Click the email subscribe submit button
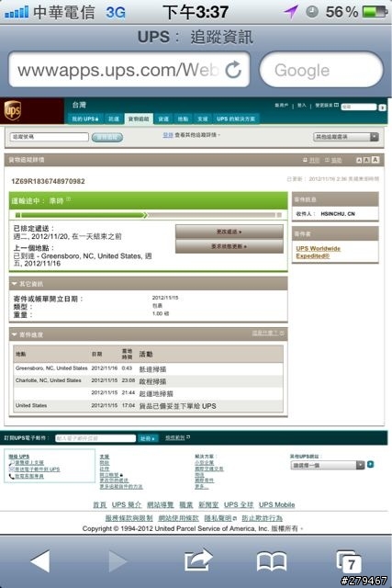The height and width of the screenshot is (588, 392). [x=148, y=438]
